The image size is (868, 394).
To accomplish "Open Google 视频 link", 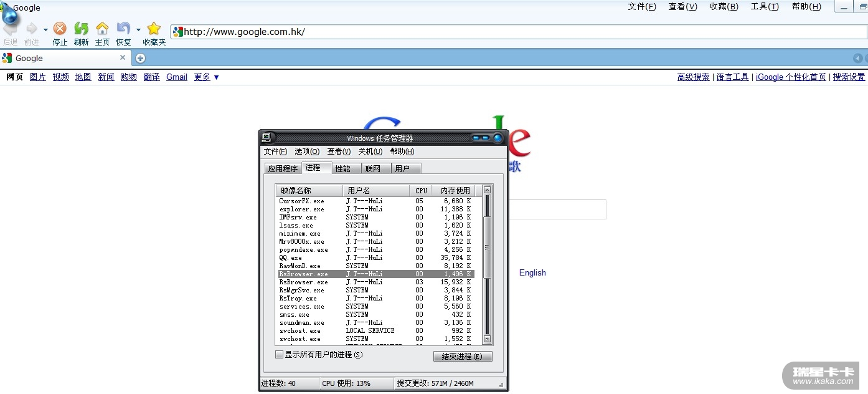I will tap(61, 77).
